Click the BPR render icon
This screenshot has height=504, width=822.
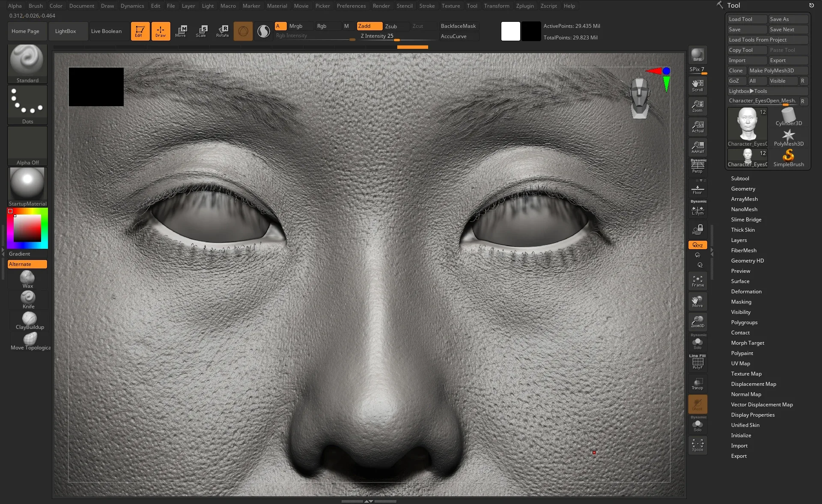click(697, 56)
